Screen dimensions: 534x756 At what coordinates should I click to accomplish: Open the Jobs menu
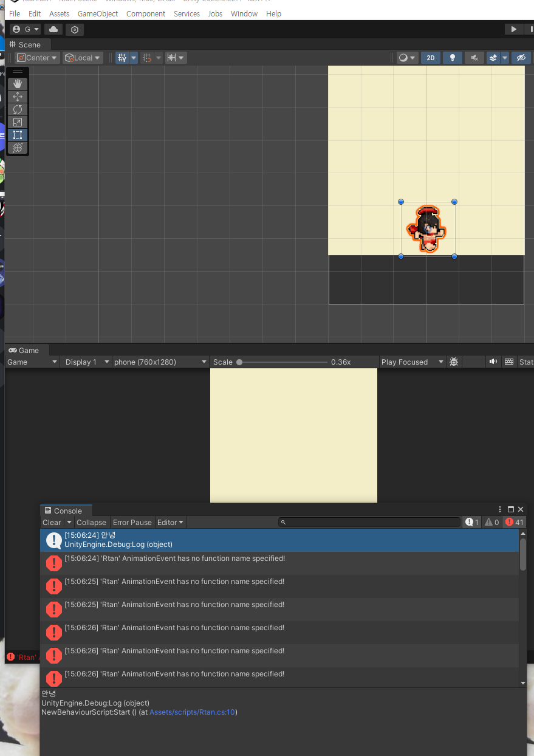[215, 13]
